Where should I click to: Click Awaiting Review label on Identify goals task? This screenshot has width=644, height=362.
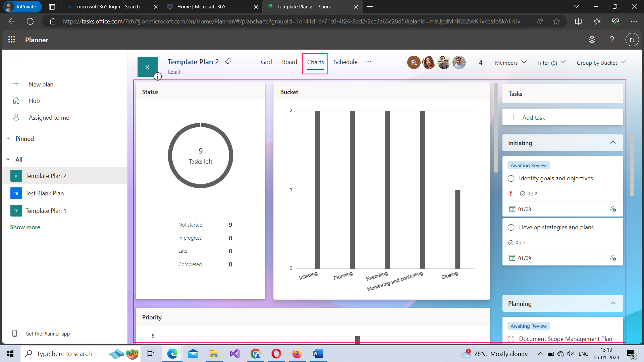[528, 166]
